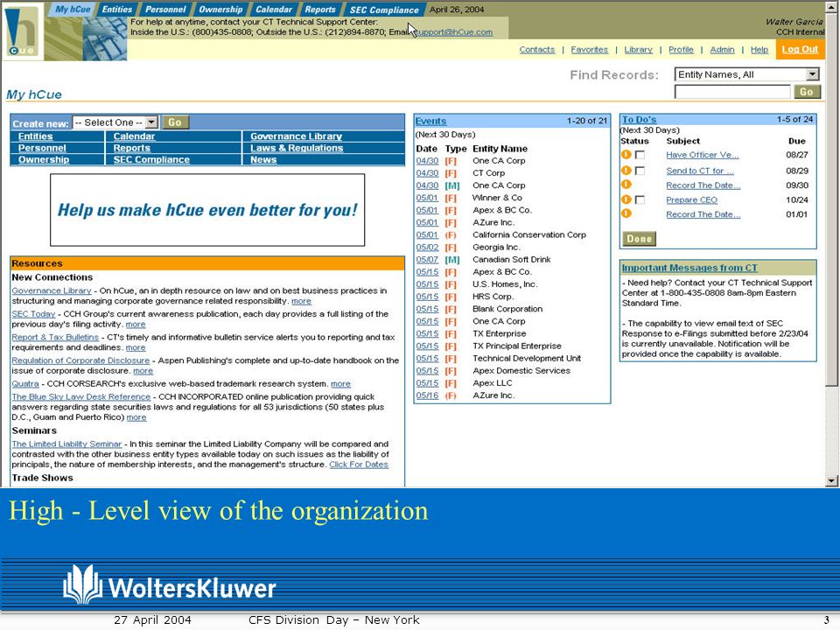Click the Wolters Kluwer logo
Image resolution: width=840 pixels, height=630 pixels.
[169, 585]
